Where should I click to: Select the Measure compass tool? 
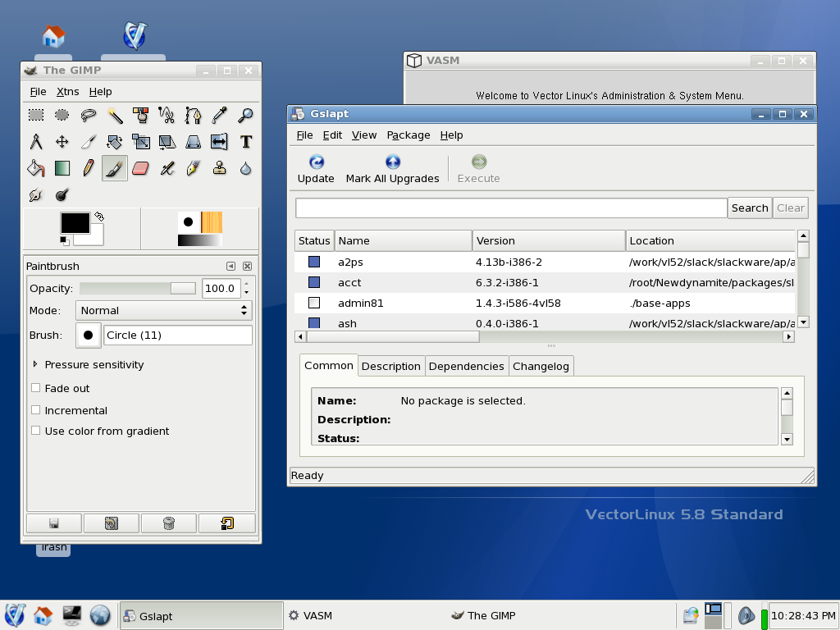coord(36,142)
